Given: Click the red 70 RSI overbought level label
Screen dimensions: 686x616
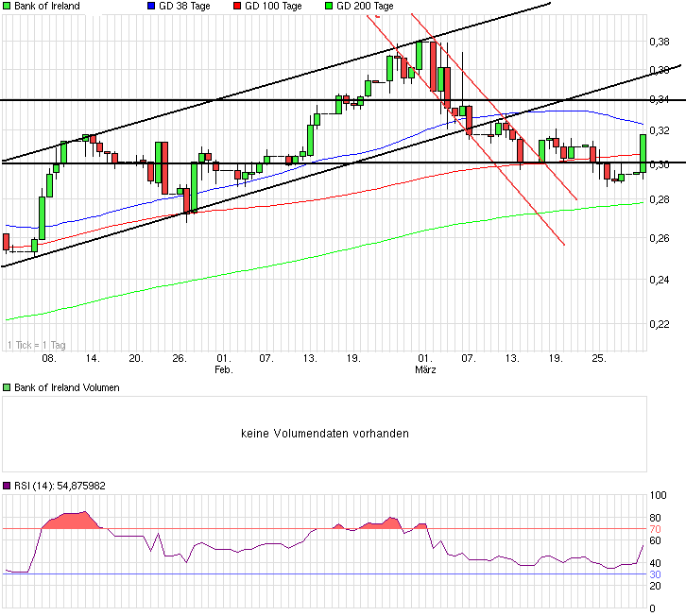Looking at the screenshot, I should coord(654,529).
